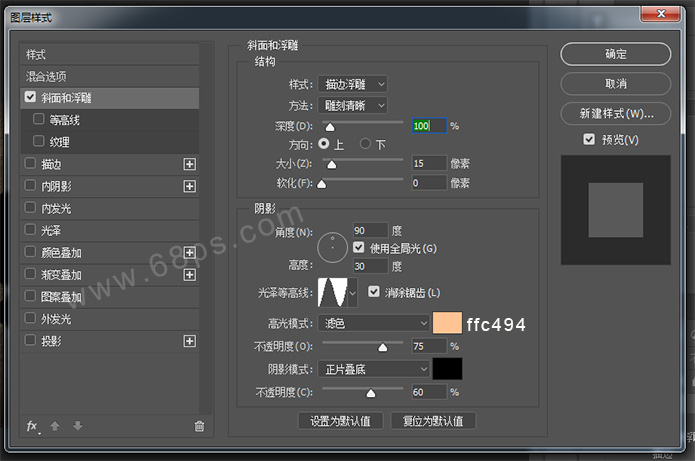
Task: Click 复位为默认值 button
Action: point(433,421)
